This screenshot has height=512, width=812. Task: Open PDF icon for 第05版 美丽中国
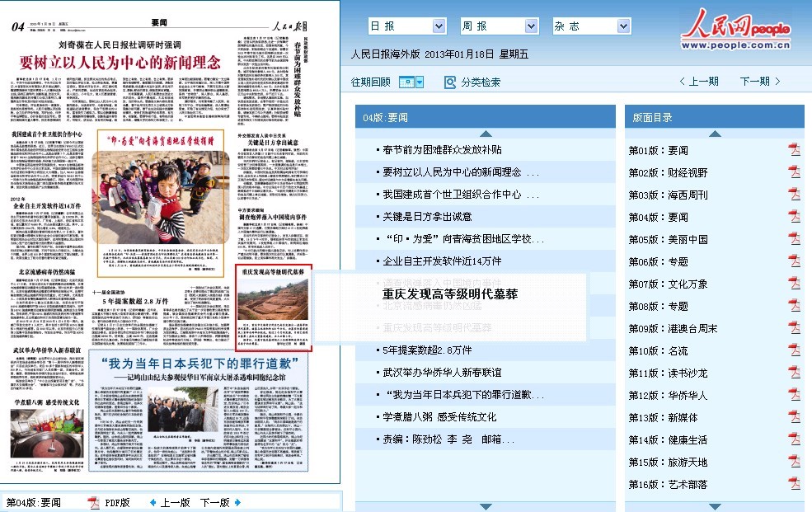point(794,238)
